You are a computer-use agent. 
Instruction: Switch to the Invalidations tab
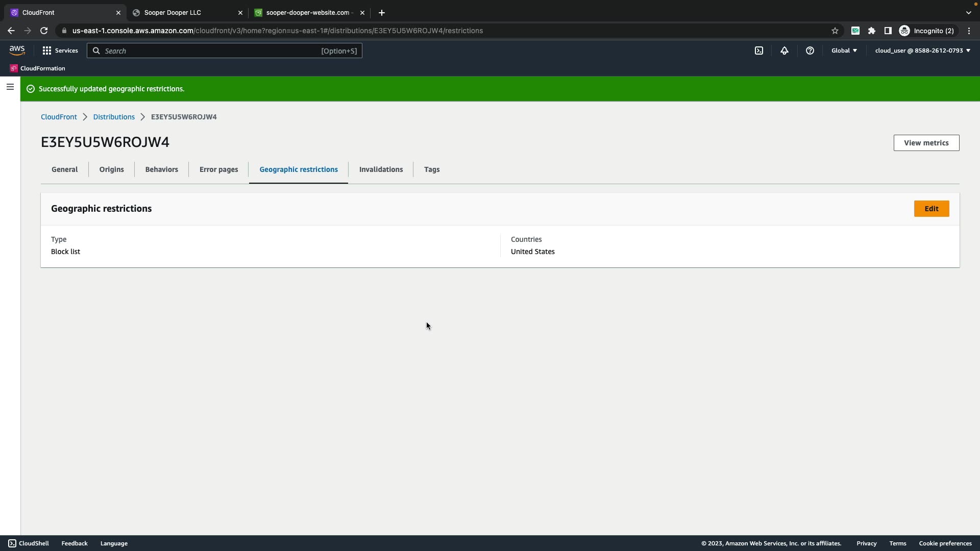(381, 169)
